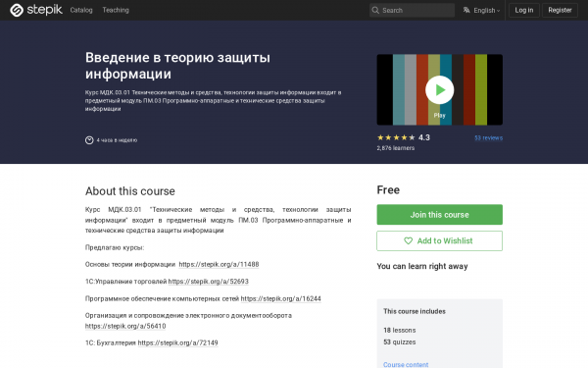
Task: Click the heart icon on Add to Wishlist
Action: [x=408, y=240]
